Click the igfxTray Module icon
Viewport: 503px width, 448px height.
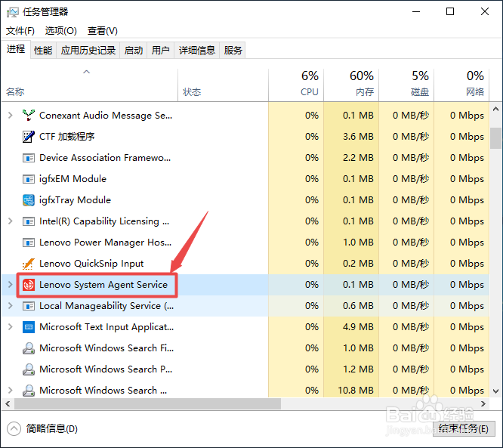tap(29, 200)
